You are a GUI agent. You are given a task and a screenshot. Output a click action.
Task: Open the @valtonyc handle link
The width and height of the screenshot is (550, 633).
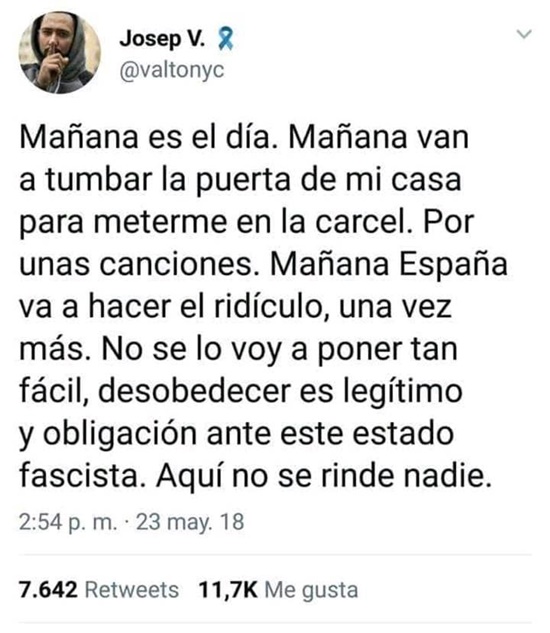[x=172, y=70]
